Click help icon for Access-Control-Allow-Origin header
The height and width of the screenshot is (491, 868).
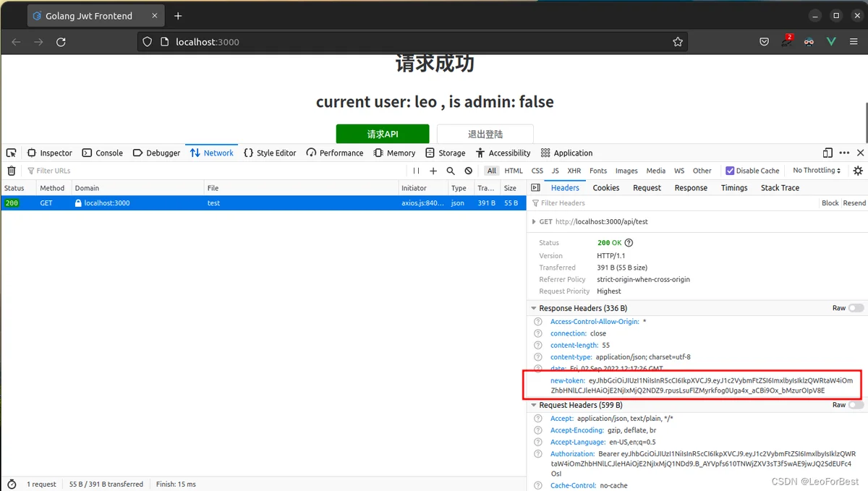[537, 322]
